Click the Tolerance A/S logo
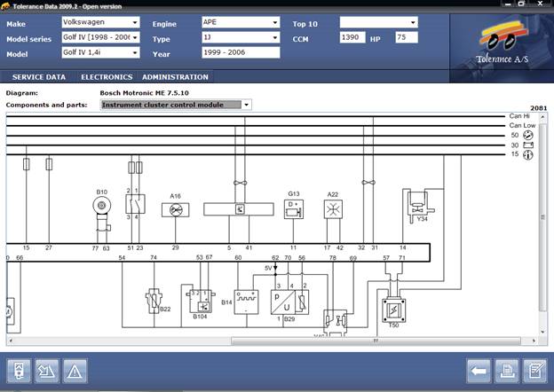 [503, 43]
